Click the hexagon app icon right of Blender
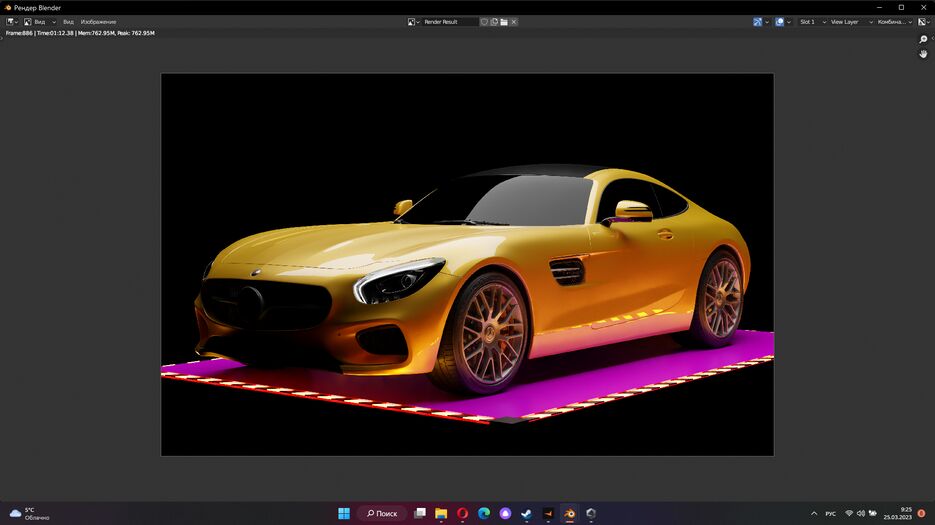Screen dimensions: 935x525 tap(591, 513)
